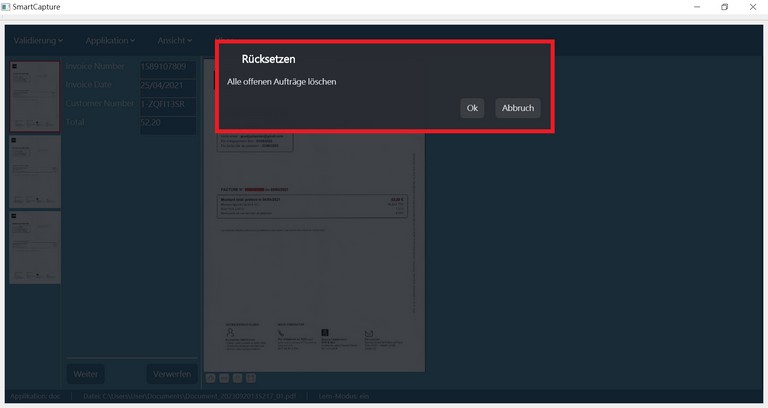
Task: Click the Datei path in the status bar
Action: (x=190, y=396)
